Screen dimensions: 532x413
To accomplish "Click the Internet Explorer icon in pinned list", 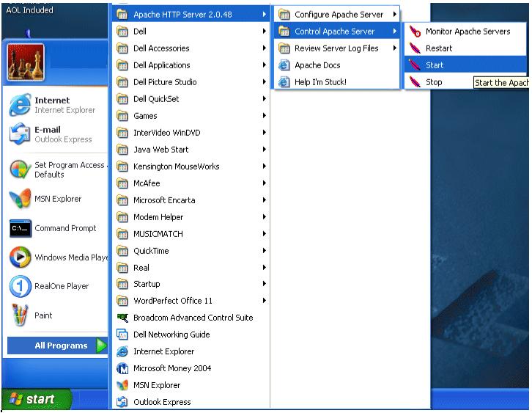I will tap(20, 106).
